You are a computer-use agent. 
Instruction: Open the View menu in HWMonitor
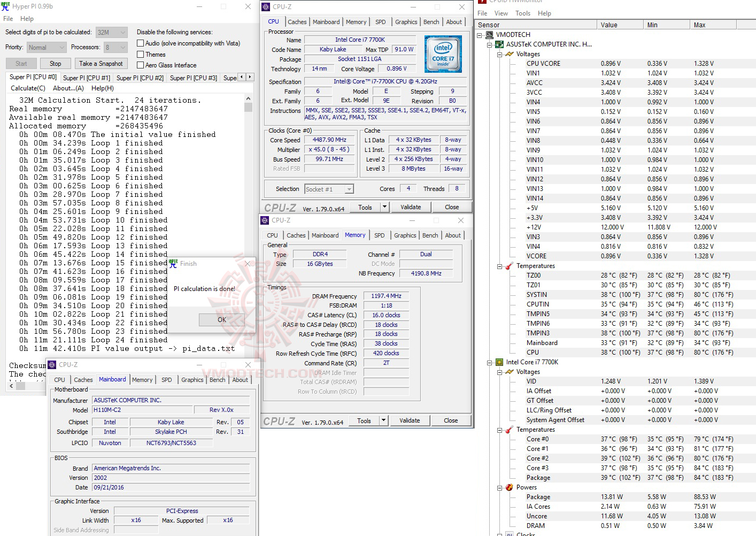pyautogui.click(x=501, y=13)
